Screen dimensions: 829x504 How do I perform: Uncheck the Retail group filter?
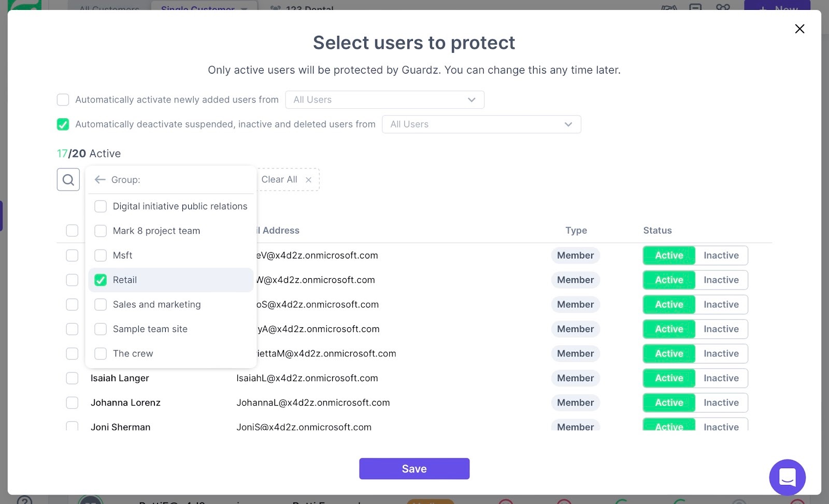tap(101, 280)
